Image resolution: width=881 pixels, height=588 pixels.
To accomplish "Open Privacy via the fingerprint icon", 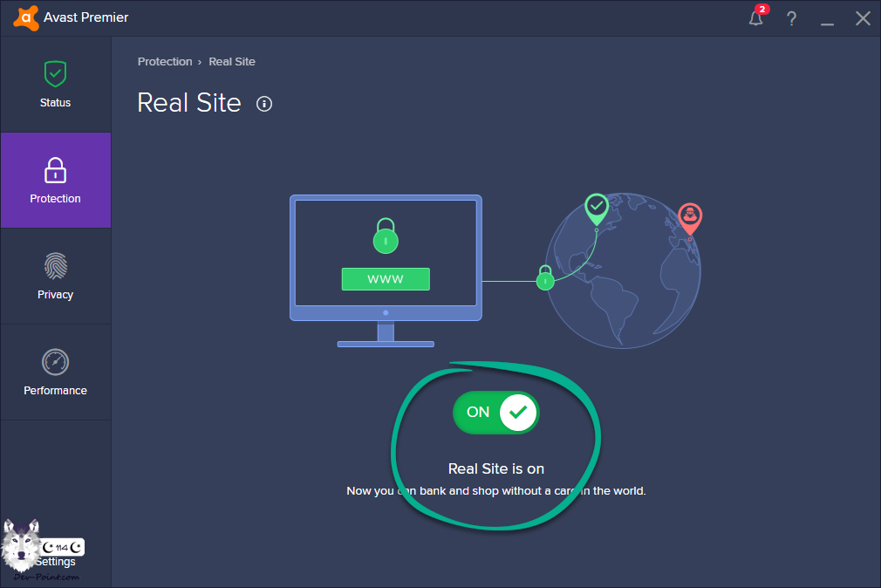I will (55, 266).
